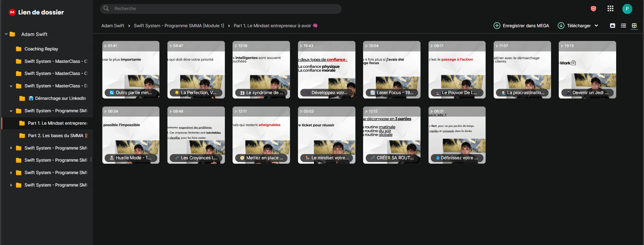The height and width of the screenshot is (245, 644).
Task: Open the Télécharger dropdown chevron
Action: [x=596, y=26]
